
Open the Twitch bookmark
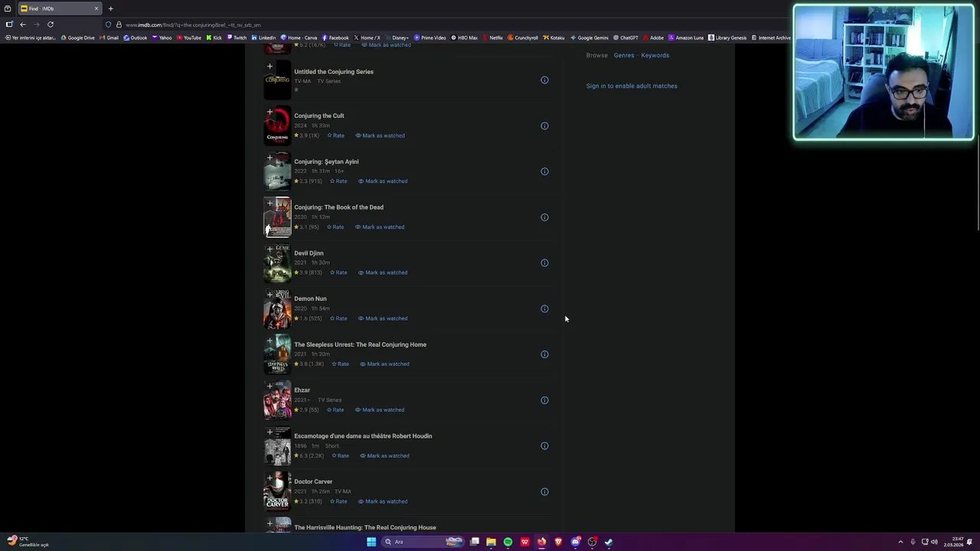(x=237, y=37)
